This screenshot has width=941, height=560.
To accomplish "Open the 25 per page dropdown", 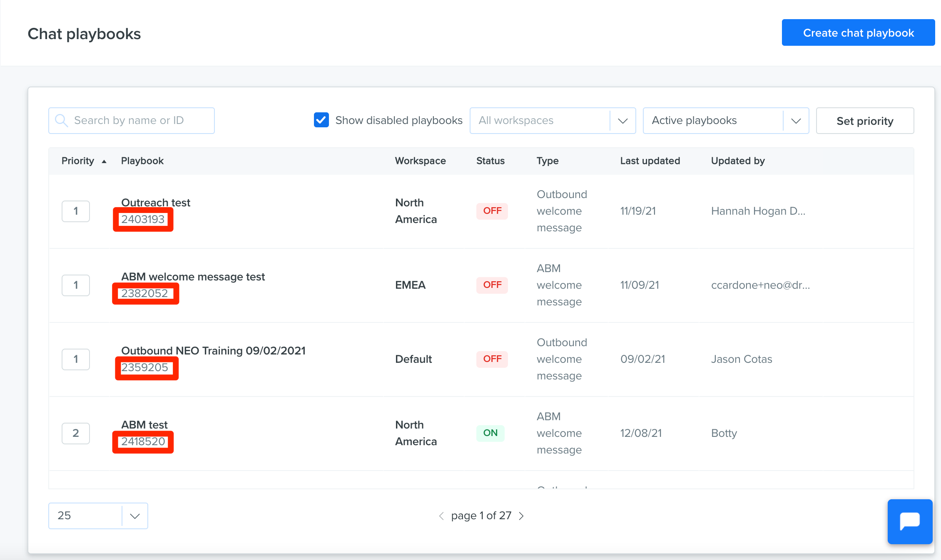I will pos(98,516).
